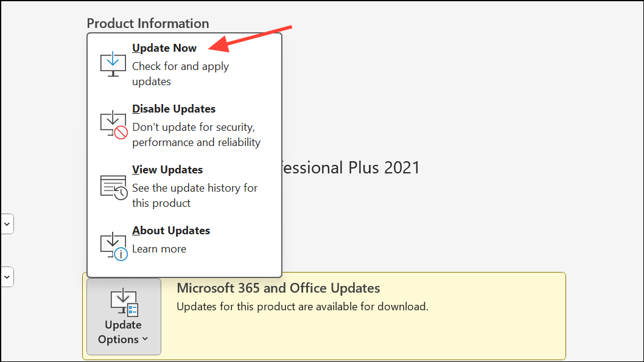Choose the "Disable Updates" menu entry title
Viewport: 644px width, 362px height.
coord(173,109)
